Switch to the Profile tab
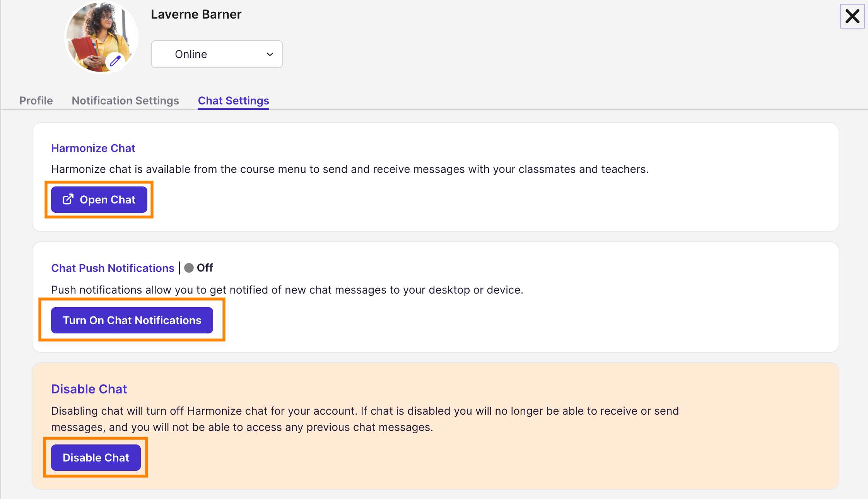This screenshot has height=499, width=868. [36, 101]
